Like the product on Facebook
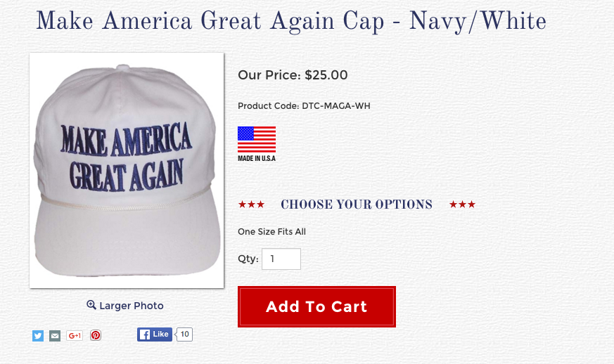 155,334
